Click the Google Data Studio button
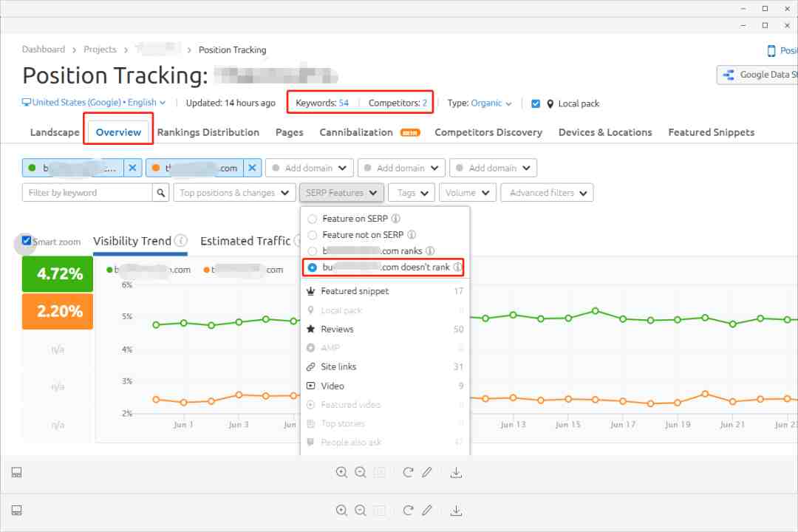Image resolution: width=798 pixels, height=532 pixels. pyautogui.click(x=757, y=75)
